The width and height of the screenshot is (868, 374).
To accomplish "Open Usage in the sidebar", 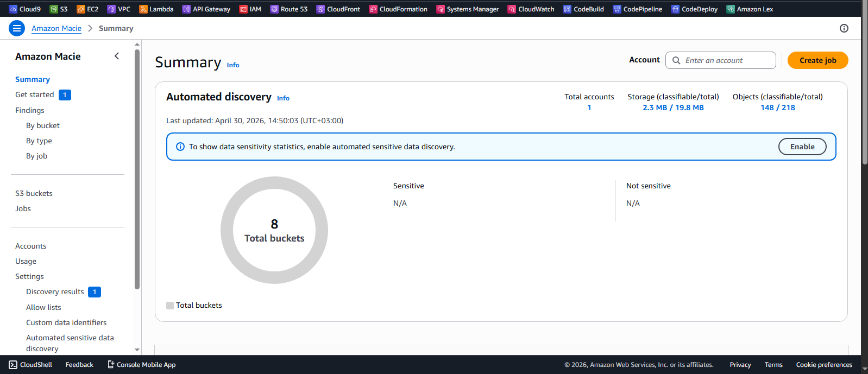I will tap(26, 261).
